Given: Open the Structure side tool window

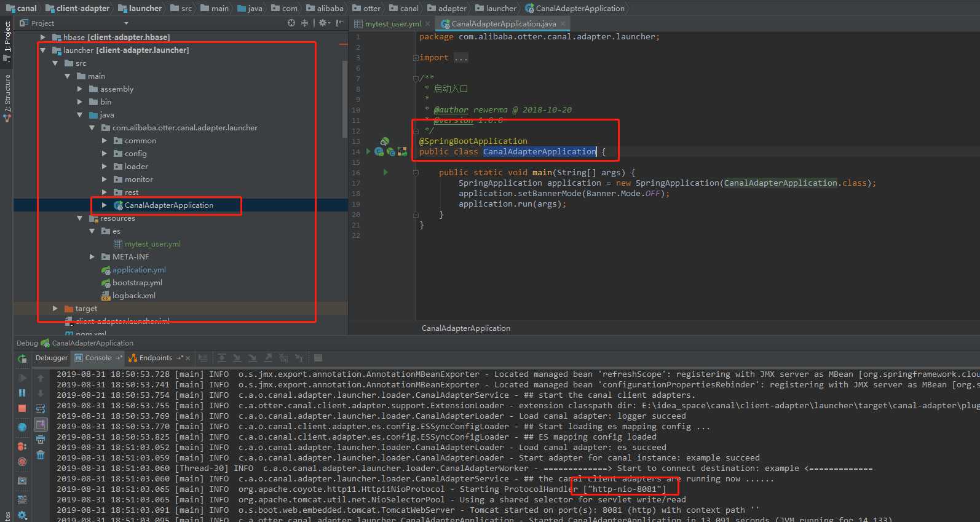Looking at the screenshot, I should click(7, 97).
